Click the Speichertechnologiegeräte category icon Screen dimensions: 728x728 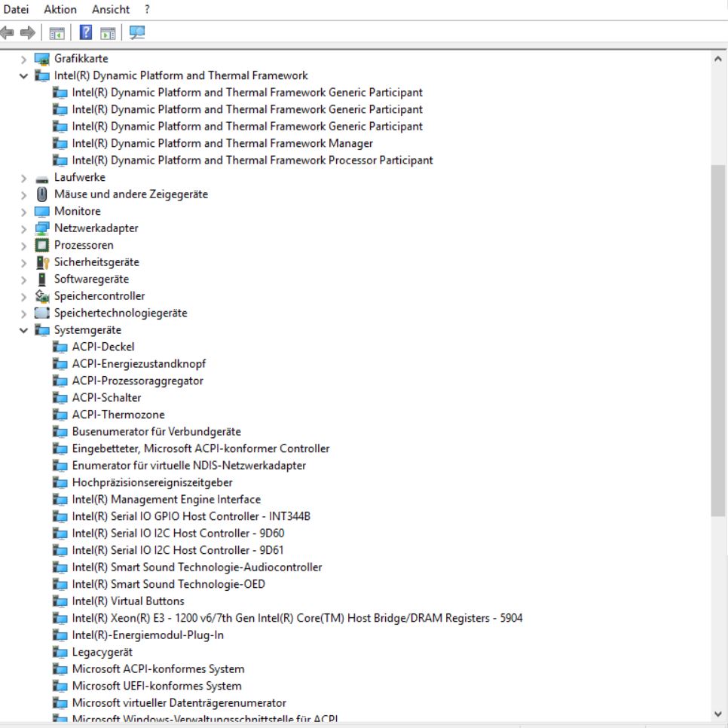41,313
